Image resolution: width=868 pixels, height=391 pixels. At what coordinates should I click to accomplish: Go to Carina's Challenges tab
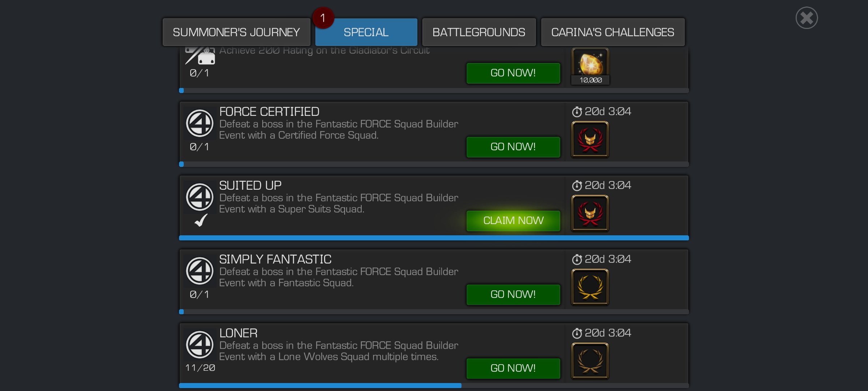point(613,32)
